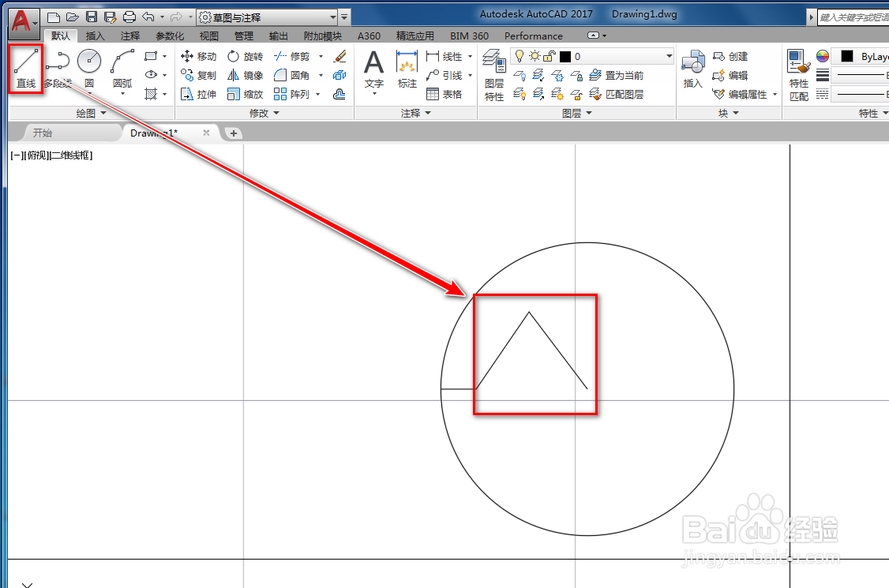Click the 插入 block insert button
The width and height of the screenshot is (889, 588).
coord(692,69)
